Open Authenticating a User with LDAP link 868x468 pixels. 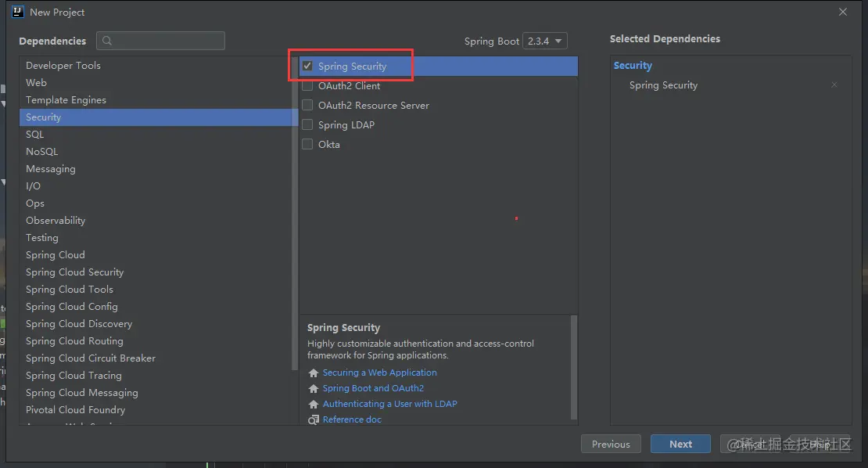389,404
